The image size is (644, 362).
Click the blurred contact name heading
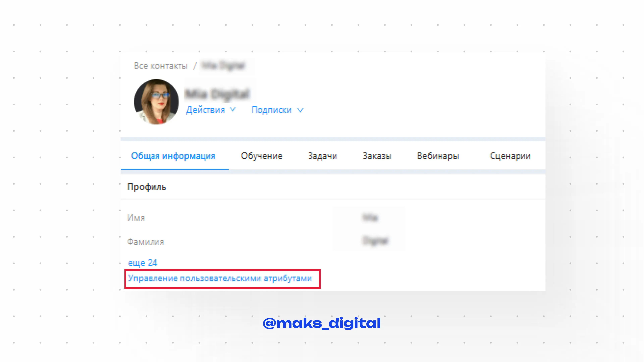point(217,94)
